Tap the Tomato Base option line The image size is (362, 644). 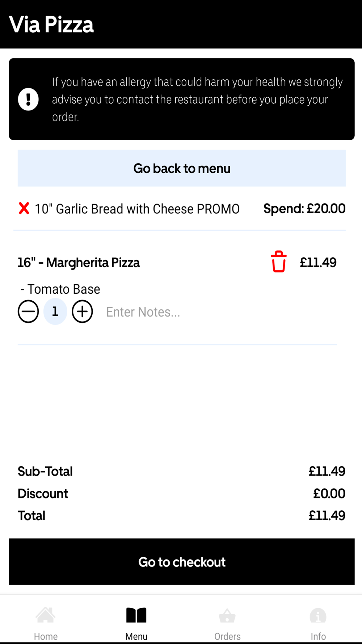pos(60,289)
